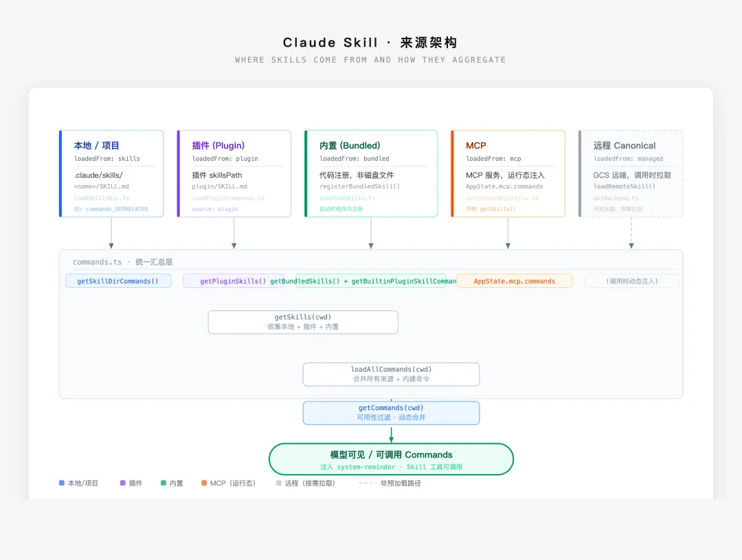Click the 插件 (Plugin) card heading
The width and height of the screenshot is (742, 560).
[x=218, y=146]
